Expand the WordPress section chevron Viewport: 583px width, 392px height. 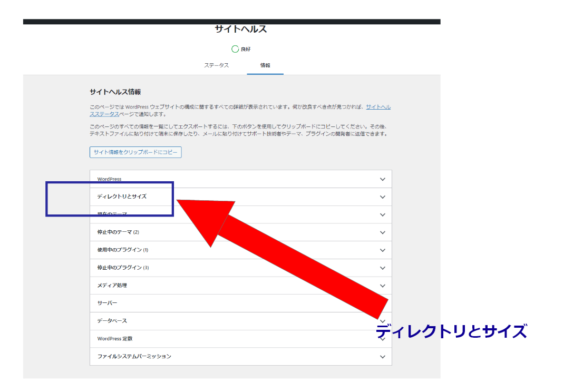382,179
